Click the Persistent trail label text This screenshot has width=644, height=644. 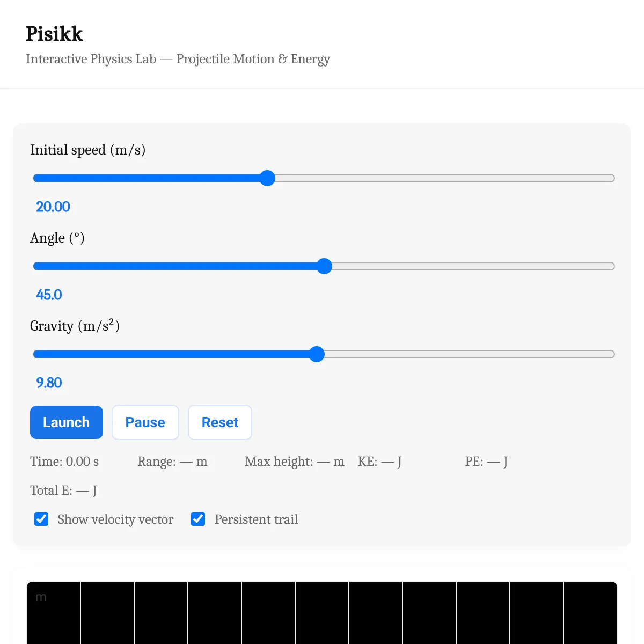point(256,519)
